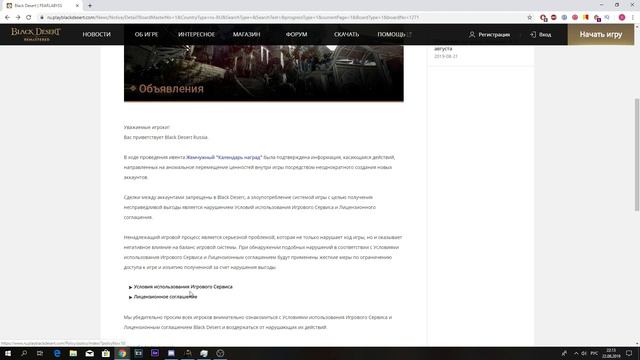Close the Black Desert browser tab
Viewport: 640px width, 360px height.
[x=77, y=6]
